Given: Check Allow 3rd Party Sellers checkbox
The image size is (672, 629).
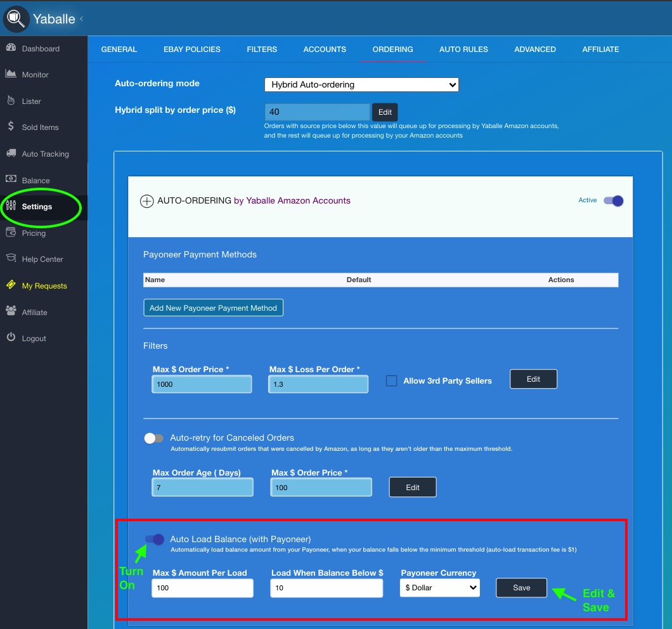Looking at the screenshot, I should coord(391,380).
